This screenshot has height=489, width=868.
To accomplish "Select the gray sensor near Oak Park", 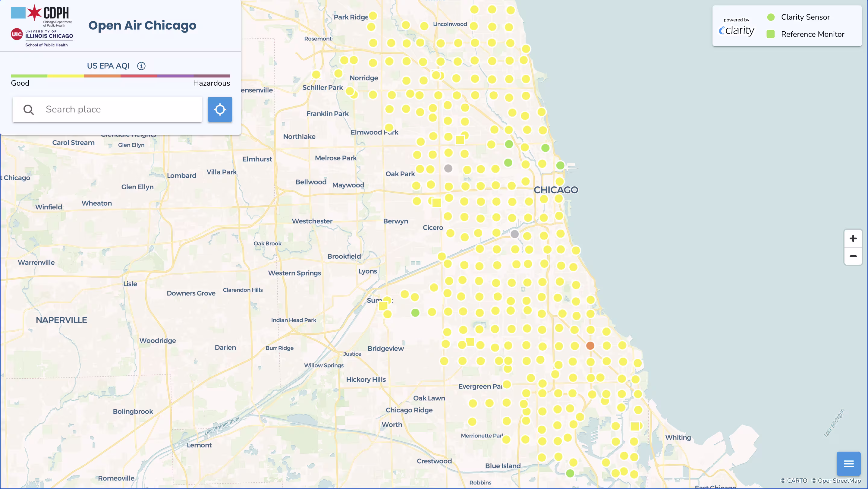I will click(448, 169).
